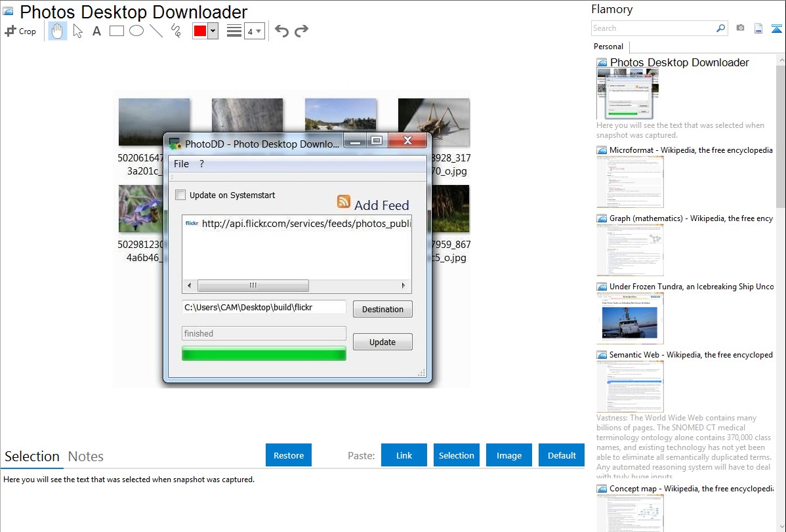Image resolution: width=786 pixels, height=532 pixels.
Task: Switch to the Selection tab
Action: tap(31, 457)
